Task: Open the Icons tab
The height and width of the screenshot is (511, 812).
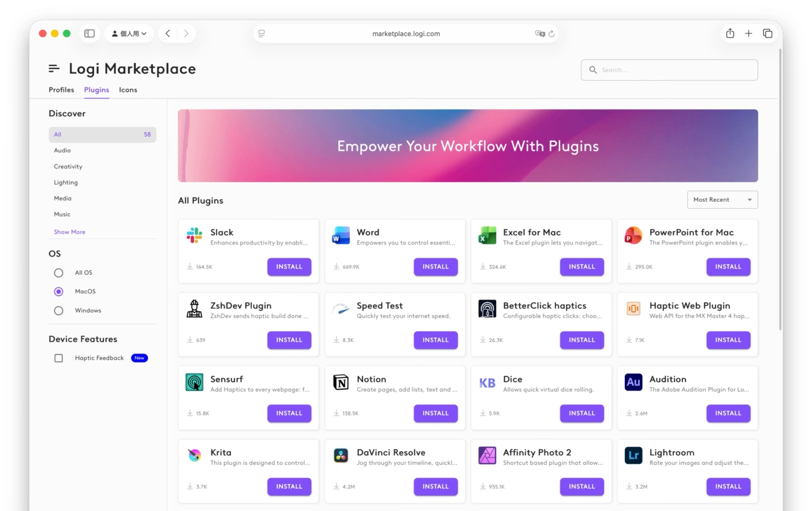Action: point(128,90)
